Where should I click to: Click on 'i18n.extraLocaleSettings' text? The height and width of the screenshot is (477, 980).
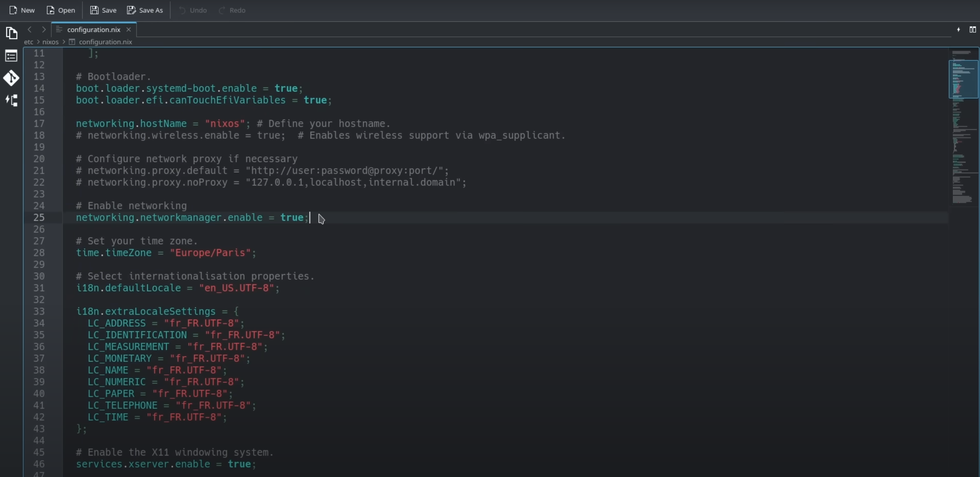146,312
